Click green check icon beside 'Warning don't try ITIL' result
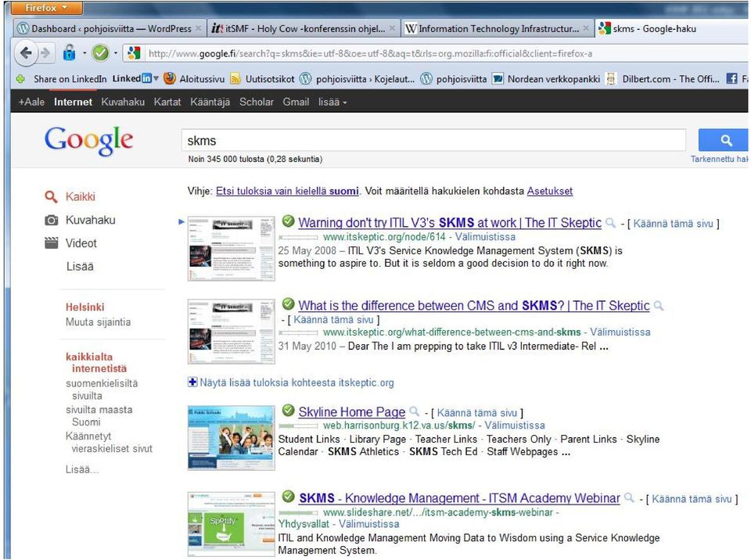This screenshot has width=751, height=560. pyautogui.click(x=288, y=221)
